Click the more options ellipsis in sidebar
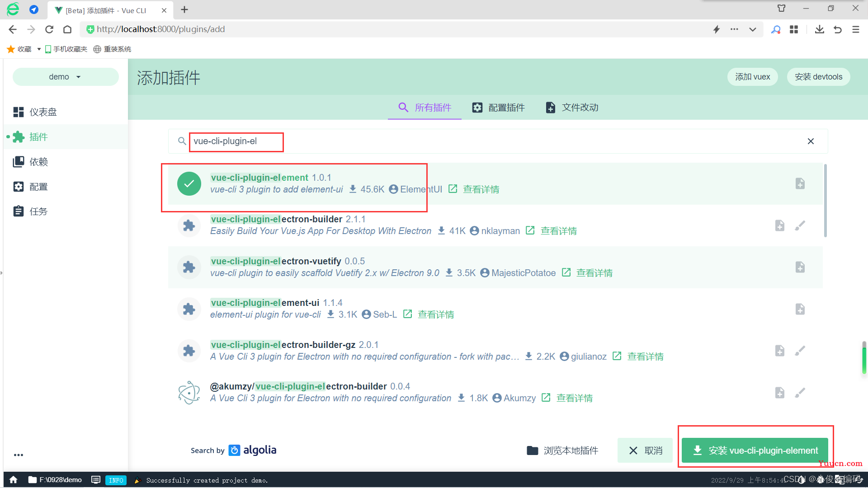The image size is (868, 488). coord(19,455)
